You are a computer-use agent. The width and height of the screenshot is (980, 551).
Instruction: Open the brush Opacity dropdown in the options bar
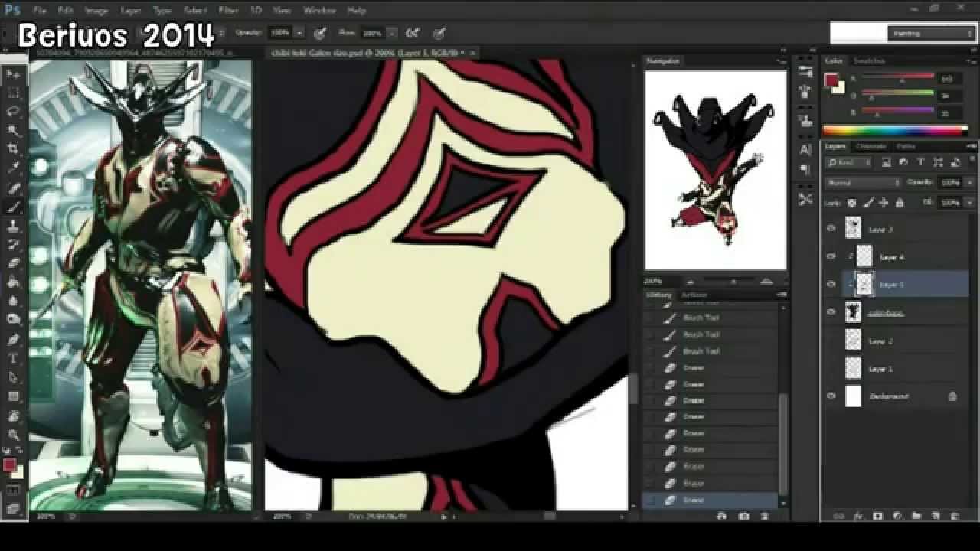pyautogui.click(x=299, y=33)
